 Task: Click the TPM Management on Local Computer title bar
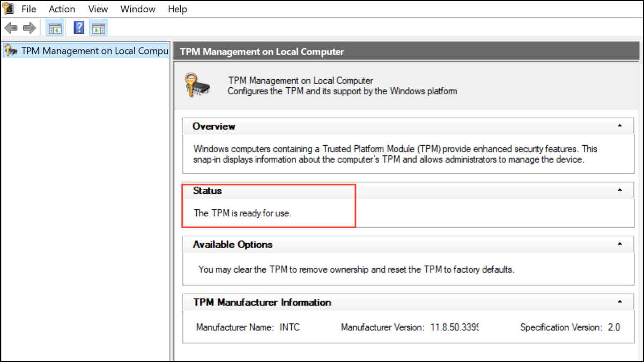coord(406,52)
